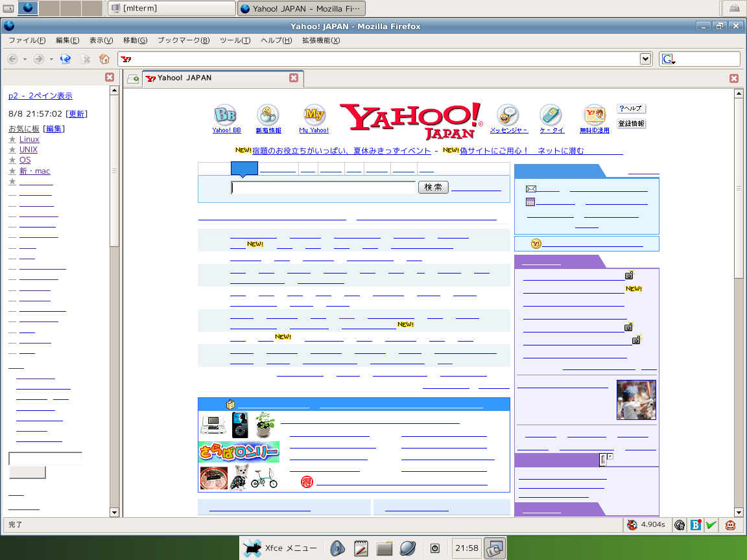
Task: Expand the address bar URL history dropdown
Action: click(646, 59)
